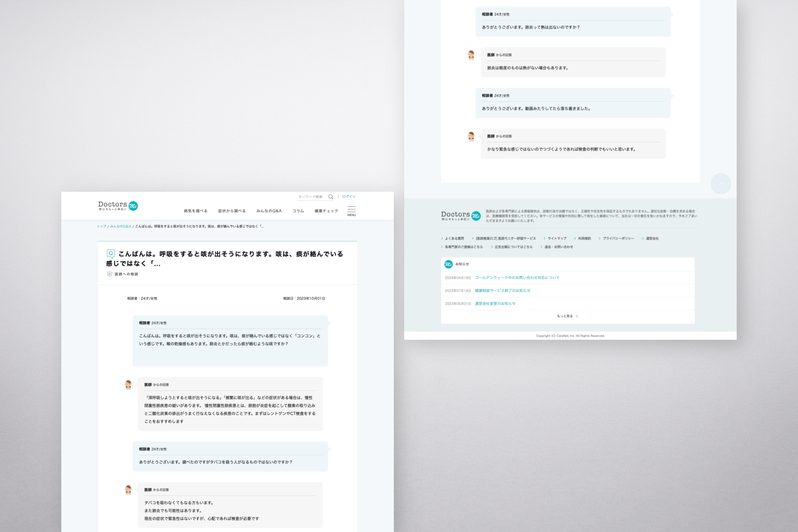Click the date 2024年04月18日

click(458, 277)
